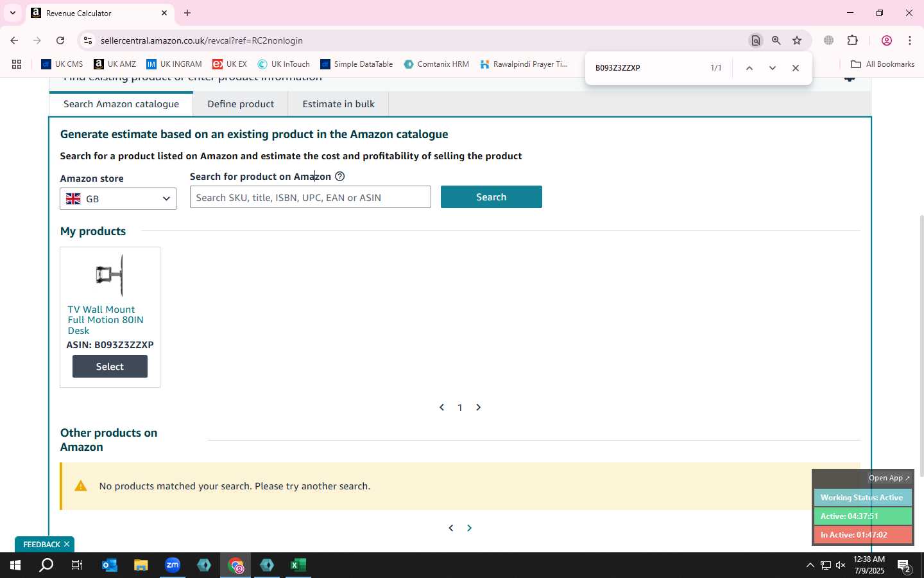Image resolution: width=924 pixels, height=578 pixels.
Task: Switch to Excel on the taskbar
Action: point(298,565)
